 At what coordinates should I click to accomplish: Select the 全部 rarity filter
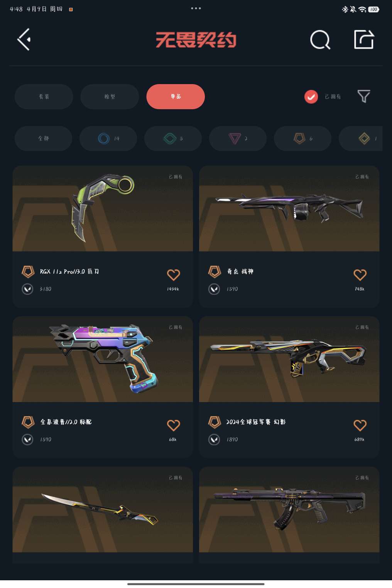coord(43,138)
